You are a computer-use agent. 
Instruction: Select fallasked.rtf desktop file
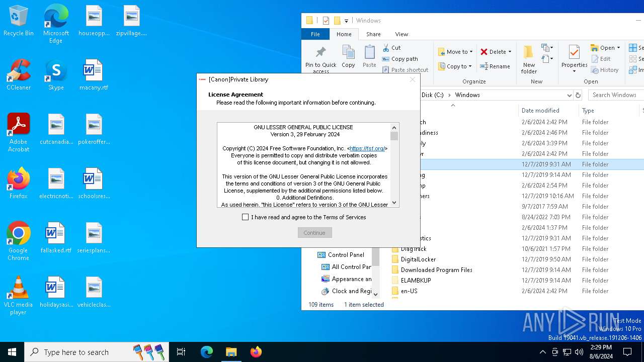click(x=56, y=238)
